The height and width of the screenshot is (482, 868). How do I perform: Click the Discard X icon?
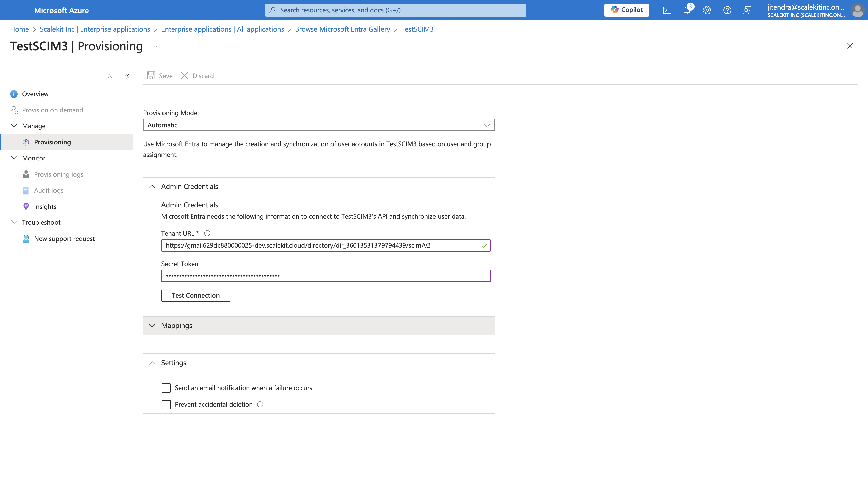(185, 75)
